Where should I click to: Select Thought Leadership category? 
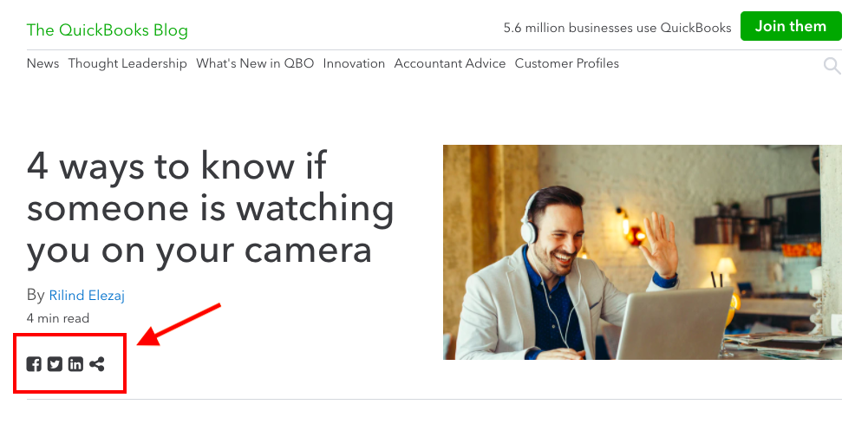point(127,63)
